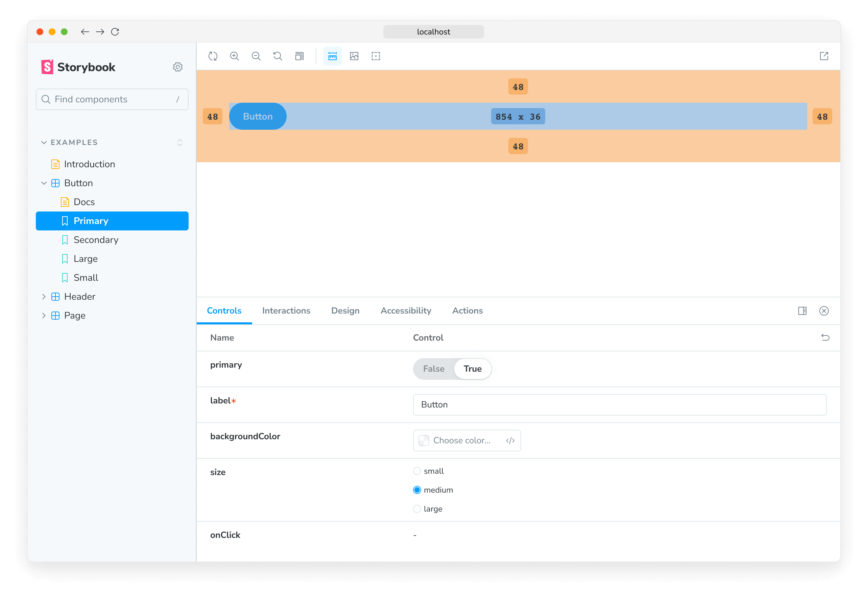Click the reset zoom icon

pos(278,56)
